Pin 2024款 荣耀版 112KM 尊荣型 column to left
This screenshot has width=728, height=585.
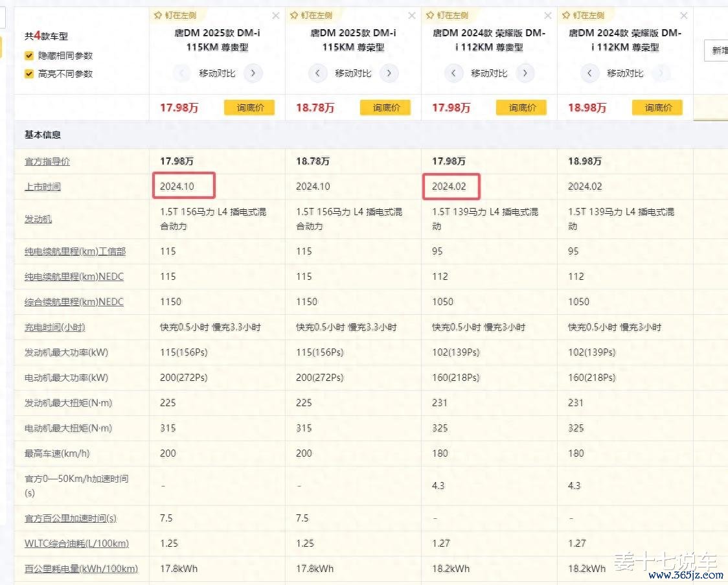(583, 16)
